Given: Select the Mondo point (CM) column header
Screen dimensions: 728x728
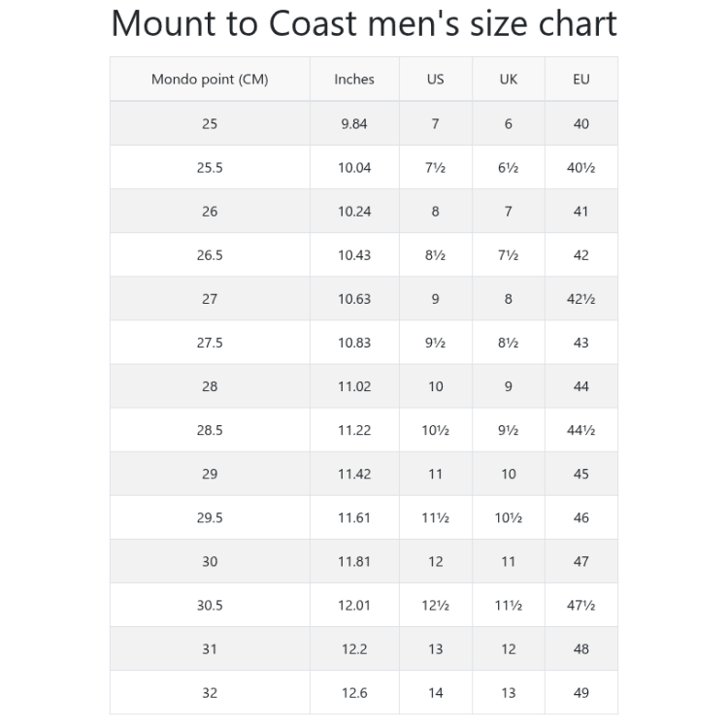Looking at the screenshot, I should point(210,80).
